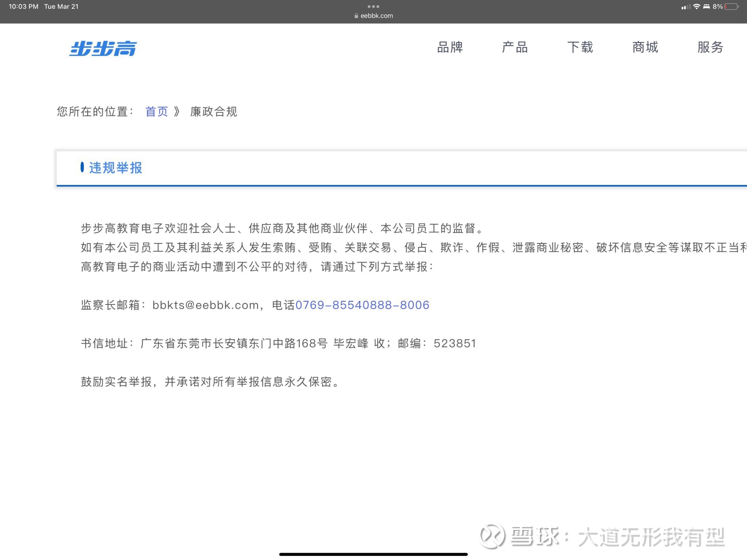Tap the battery indicator showing 8%
This screenshot has width=747, height=560.
[725, 7]
